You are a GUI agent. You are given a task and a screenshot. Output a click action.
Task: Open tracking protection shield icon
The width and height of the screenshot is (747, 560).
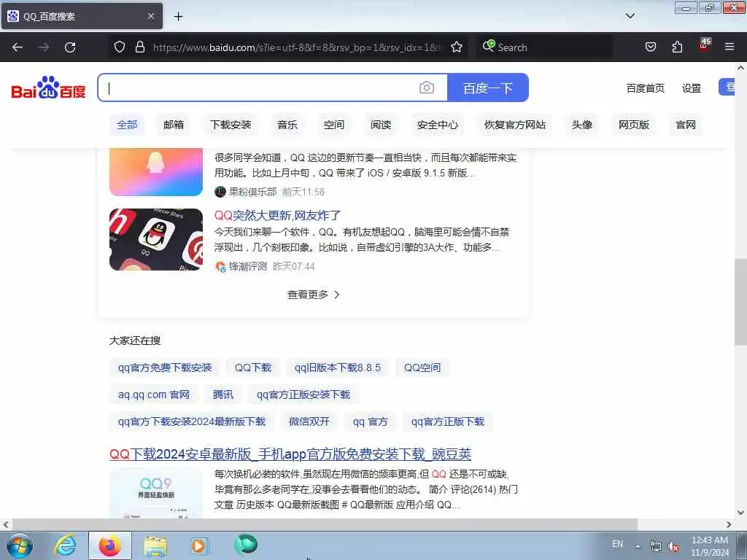click(x=120, y=47)
